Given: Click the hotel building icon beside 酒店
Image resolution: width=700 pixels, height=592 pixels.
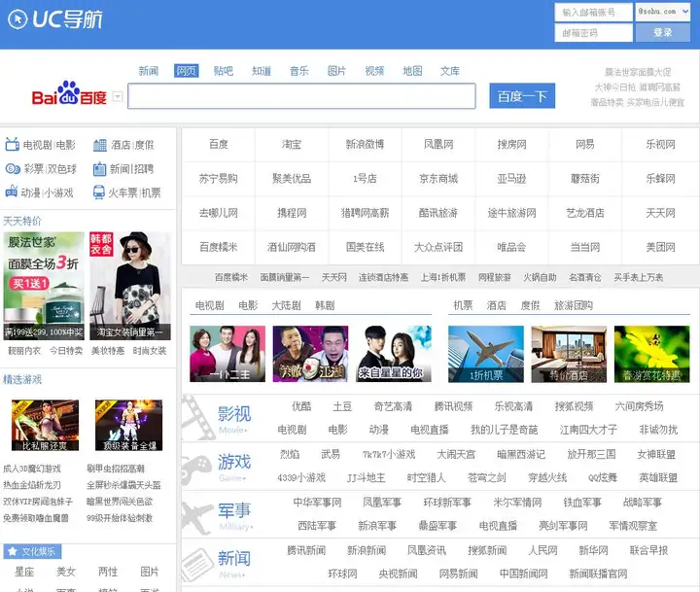Looking at the screenshot, I should [99, 145].
